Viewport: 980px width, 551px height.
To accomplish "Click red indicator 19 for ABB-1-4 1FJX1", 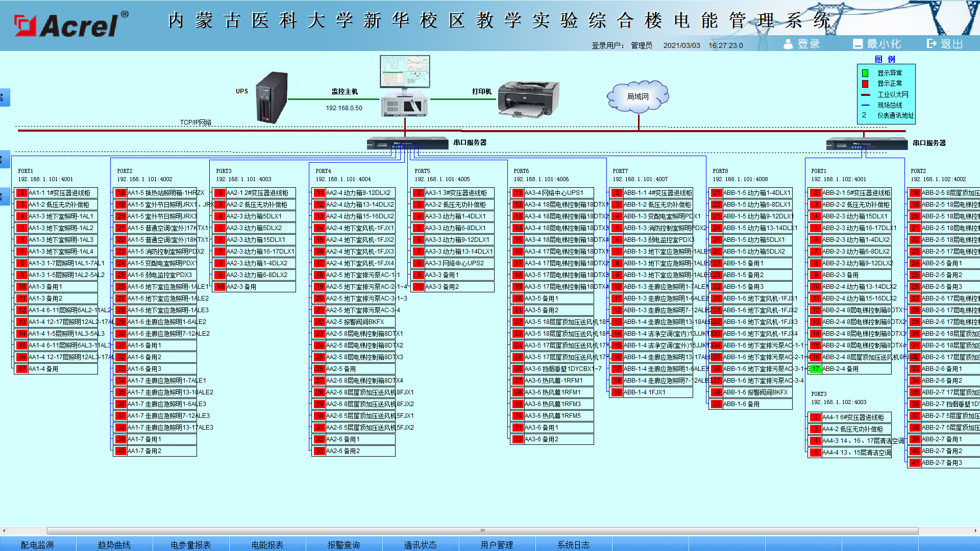I will (617, 392).
